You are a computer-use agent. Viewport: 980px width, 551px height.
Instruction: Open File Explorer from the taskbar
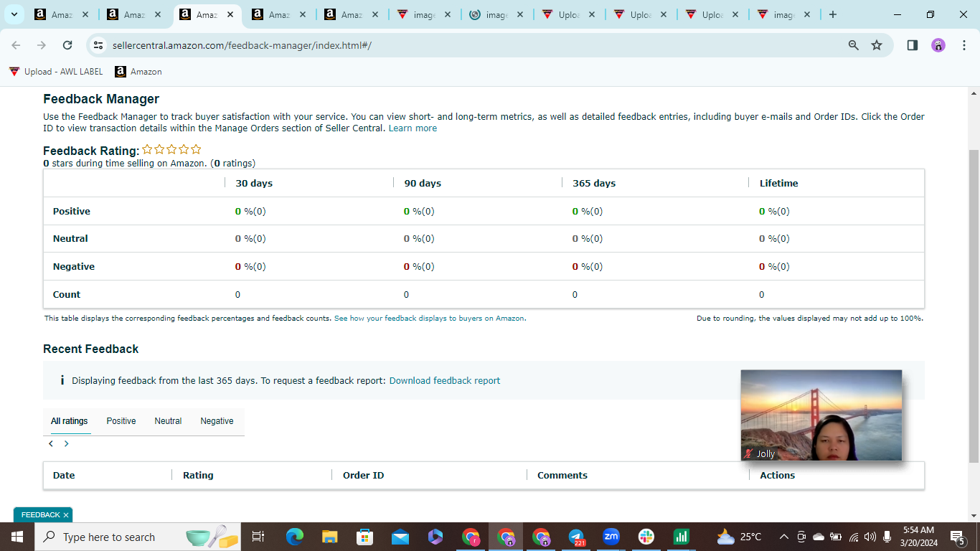pyautogui.click(x=330, y=537)
